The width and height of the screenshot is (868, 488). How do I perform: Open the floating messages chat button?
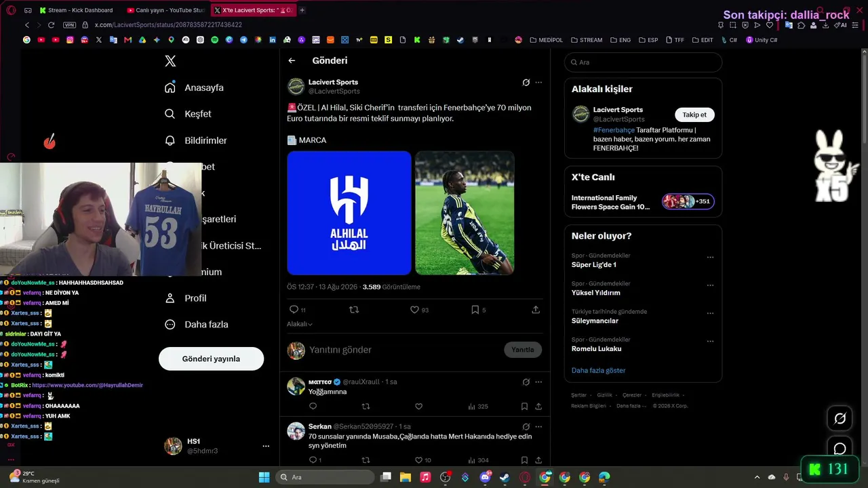[840, 449]
